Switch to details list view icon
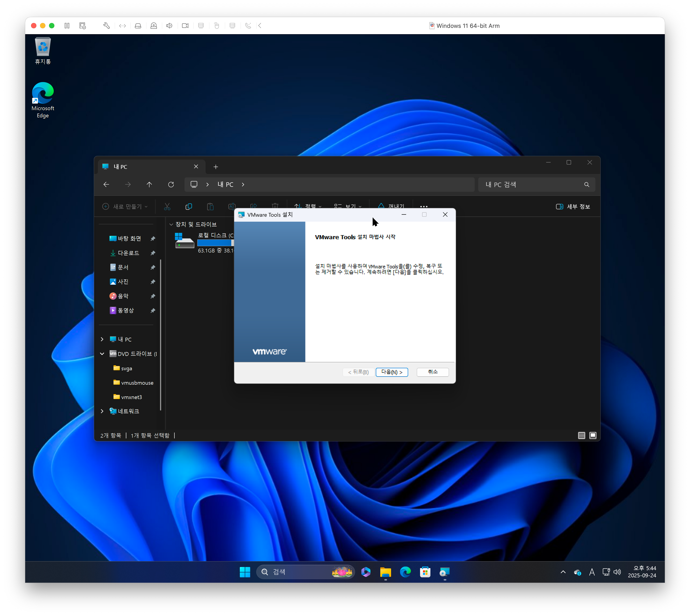 coord(581,436)
